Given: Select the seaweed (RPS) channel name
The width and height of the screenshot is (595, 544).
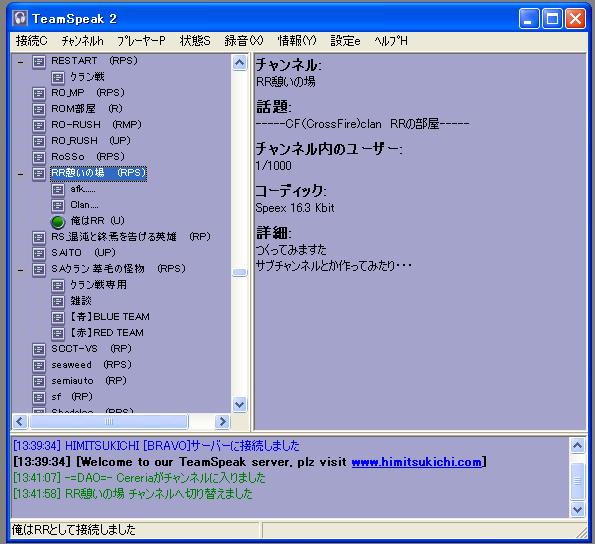Looking at the screenshot, I should (91, 365).
